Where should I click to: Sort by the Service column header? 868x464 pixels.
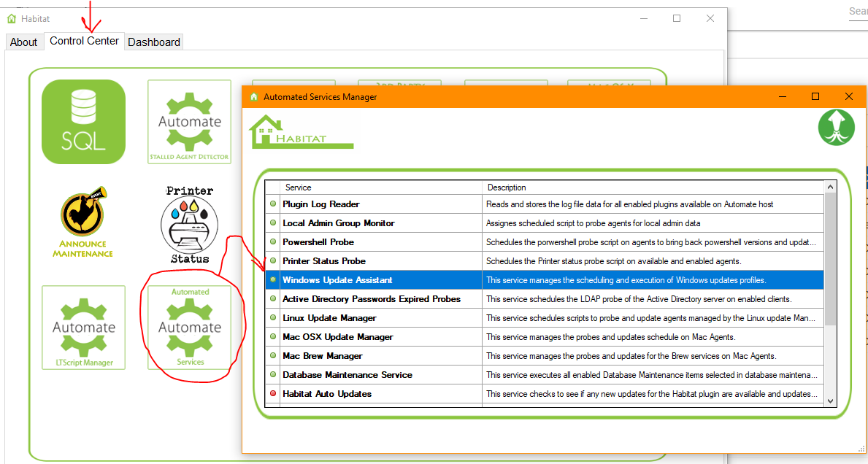coord(372,187)
